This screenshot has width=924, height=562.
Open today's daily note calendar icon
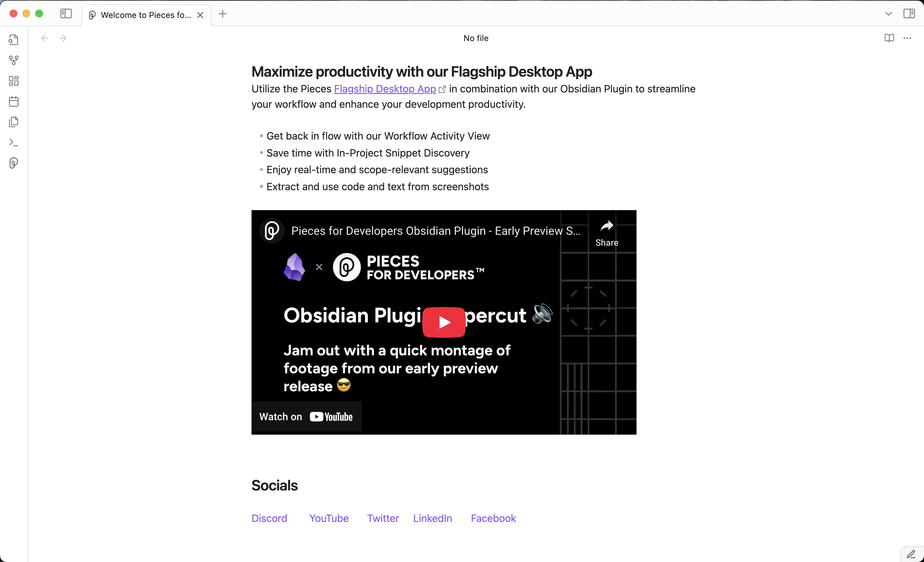[14, 102]
